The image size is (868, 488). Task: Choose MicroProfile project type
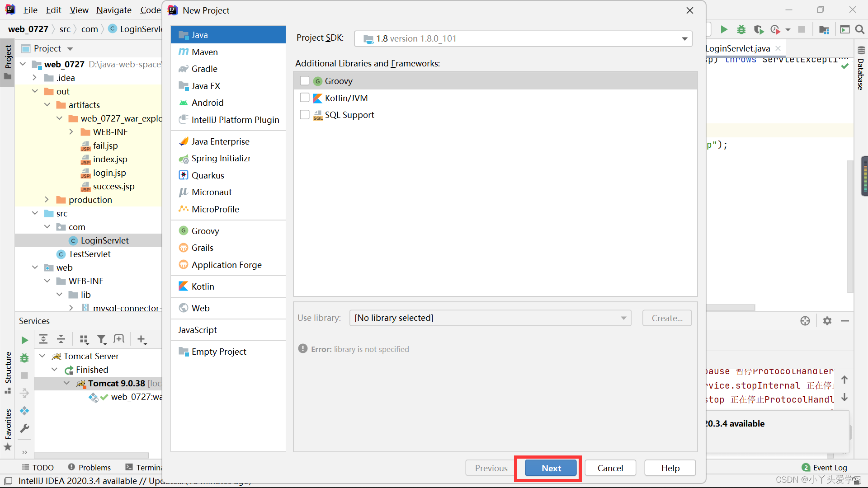point(228,209)
